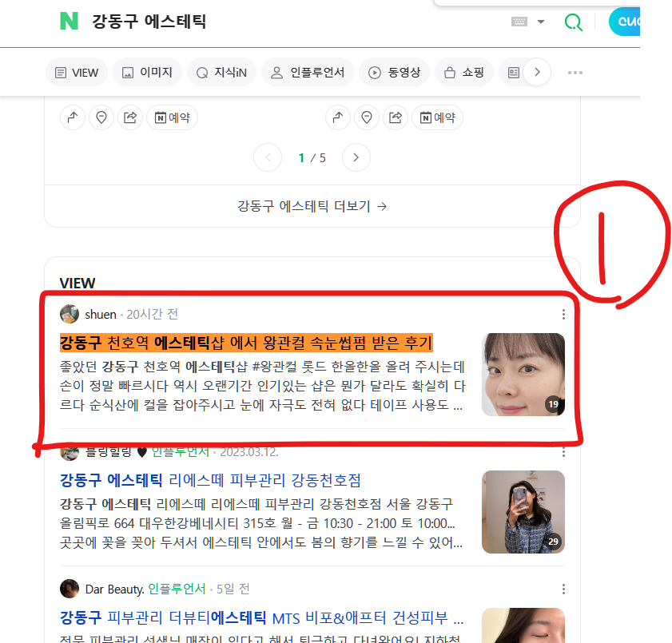Open the on-screen keyboard icon in search bar
This screenshot has height=643, width=672.
[x=519, y=22]
